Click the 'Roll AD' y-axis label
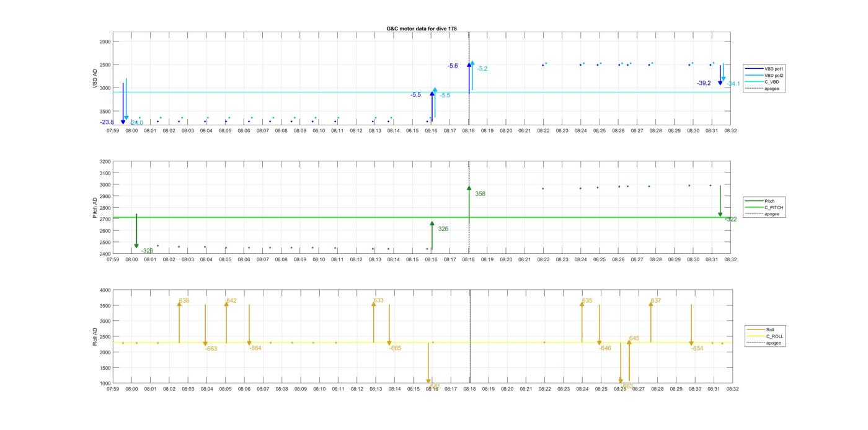This screenshot has width=868, height=430. pos(95,337)
